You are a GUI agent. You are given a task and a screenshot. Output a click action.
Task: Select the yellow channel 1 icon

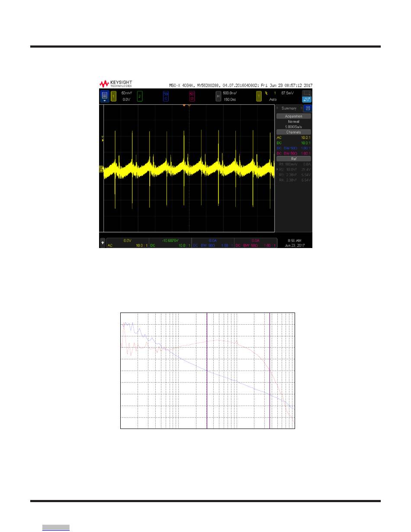coord(114,96)
